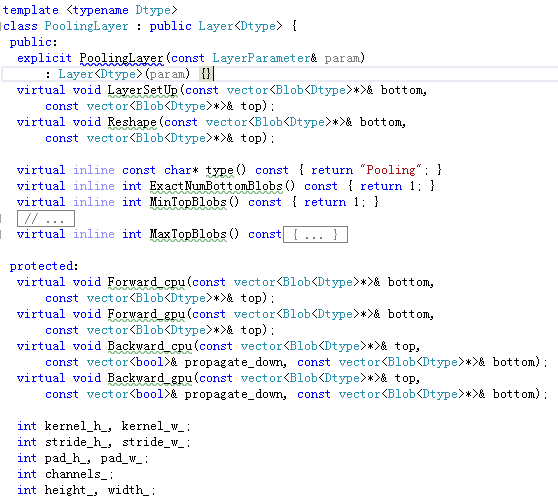558x498 pixels.
Task: Click the type() function name
Action: (x=220, y=171)
